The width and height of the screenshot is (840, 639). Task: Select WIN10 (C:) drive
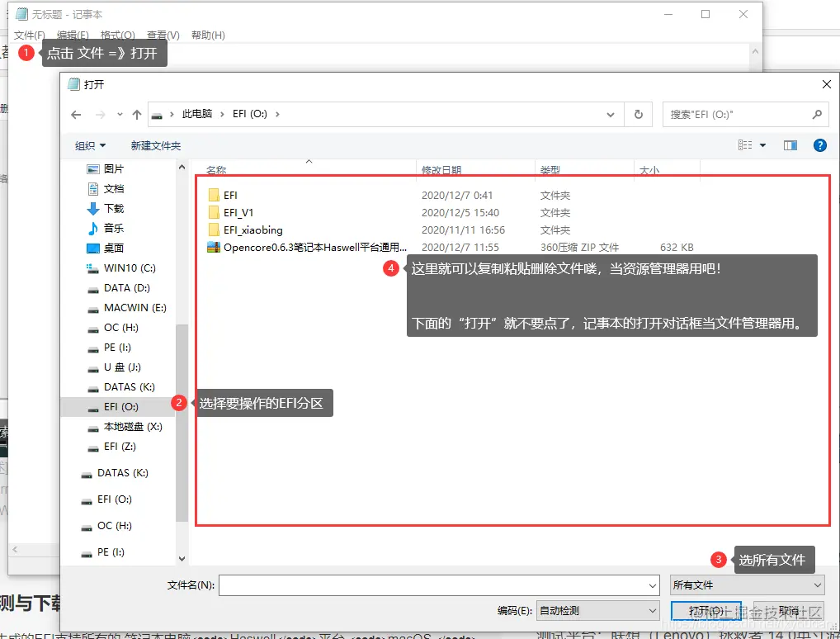click(x=121, y=268)
